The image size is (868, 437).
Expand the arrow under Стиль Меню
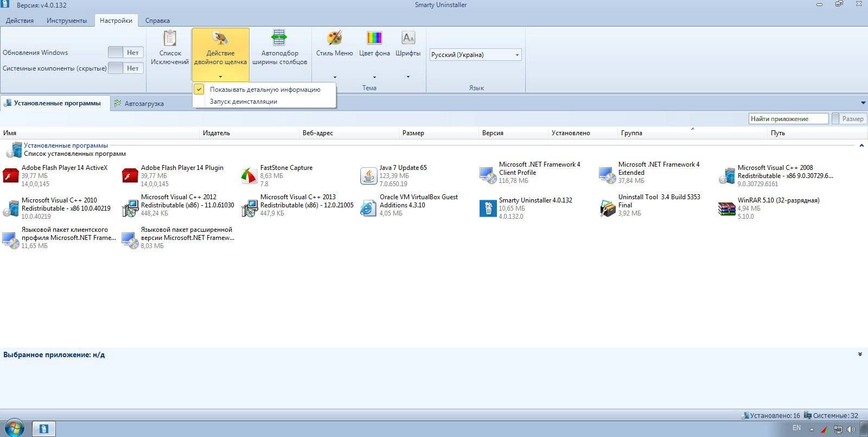335,77
